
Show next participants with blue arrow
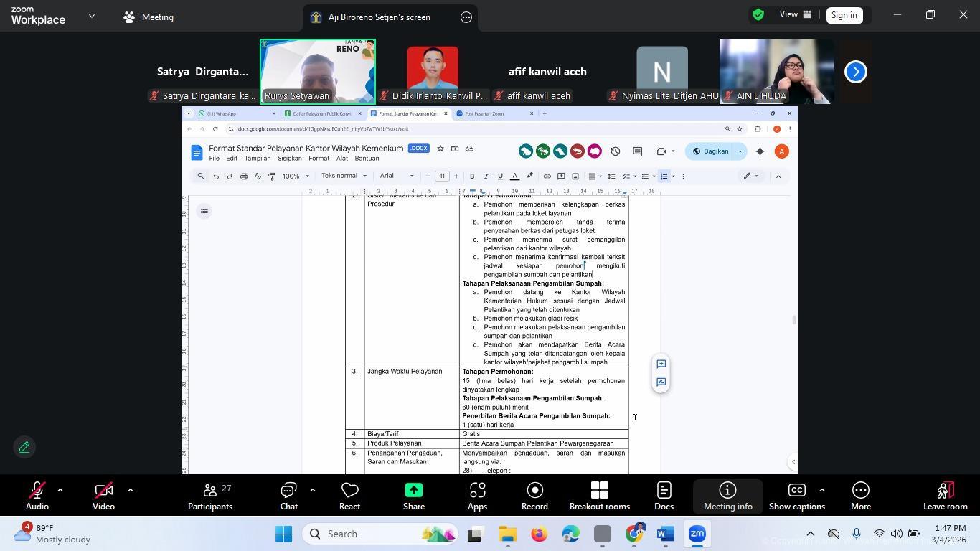click(855, 72)
